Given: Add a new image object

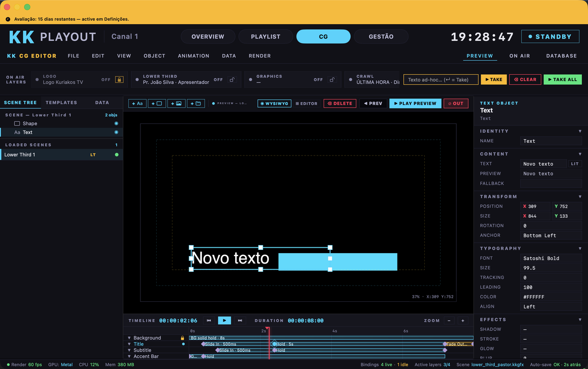Looking at the screenshot, I should pos(176,103).
